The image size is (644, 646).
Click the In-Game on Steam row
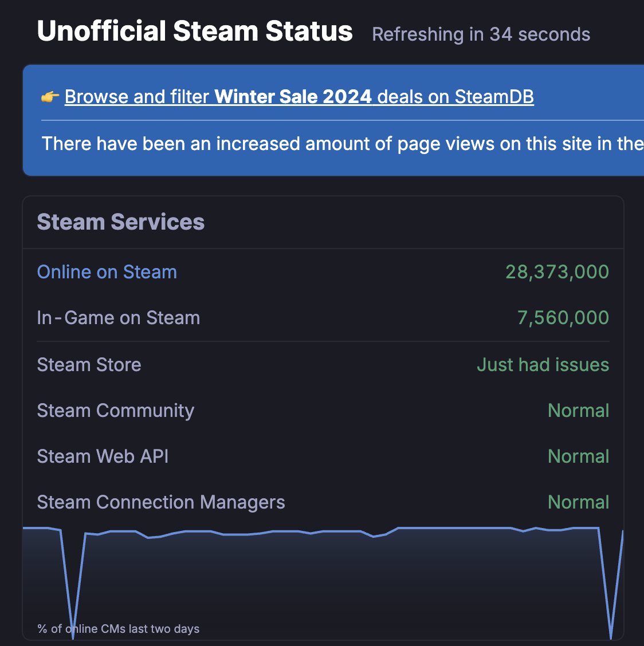click(118, 318)
